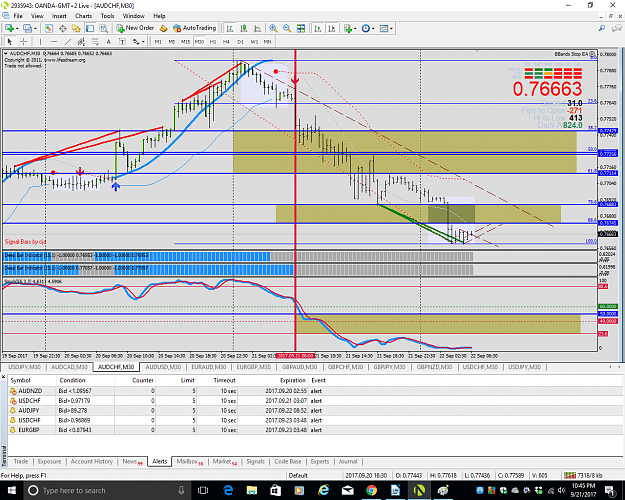Click the Windows taskbar search box

click(104, 490)
